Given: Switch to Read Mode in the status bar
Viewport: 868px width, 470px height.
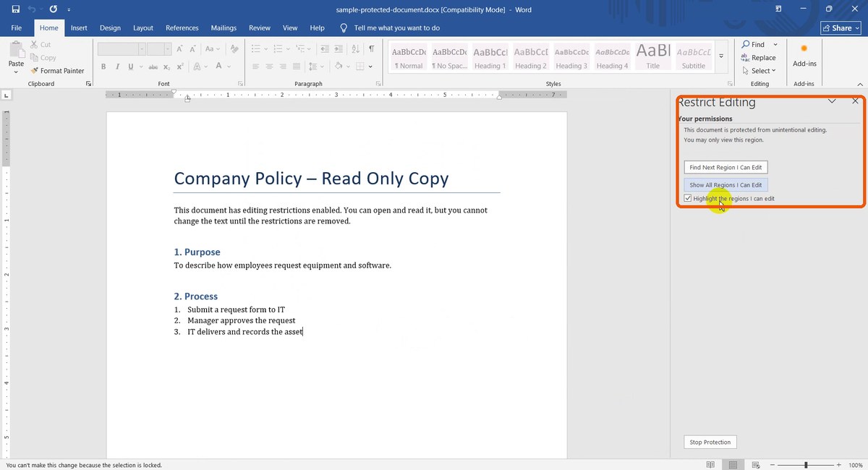Looking at the screenshot, I should pyautogui.click(x=711, y=465).
